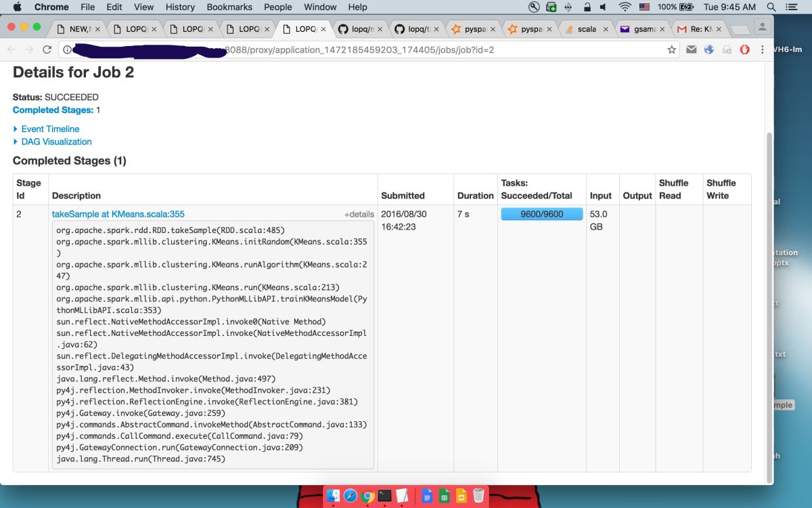
Task: Open the People menu
Action: (x=278, y=7)
